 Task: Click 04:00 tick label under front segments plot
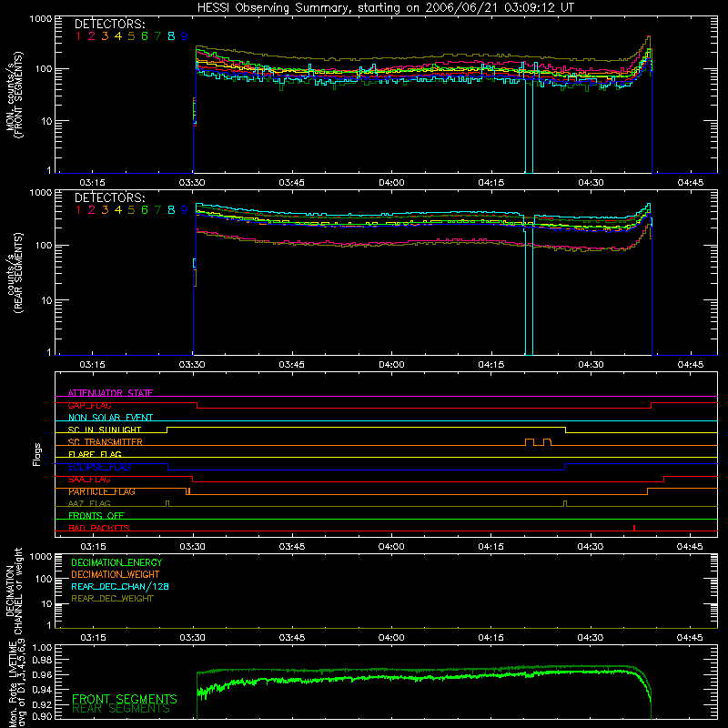(x=391, y=183)
